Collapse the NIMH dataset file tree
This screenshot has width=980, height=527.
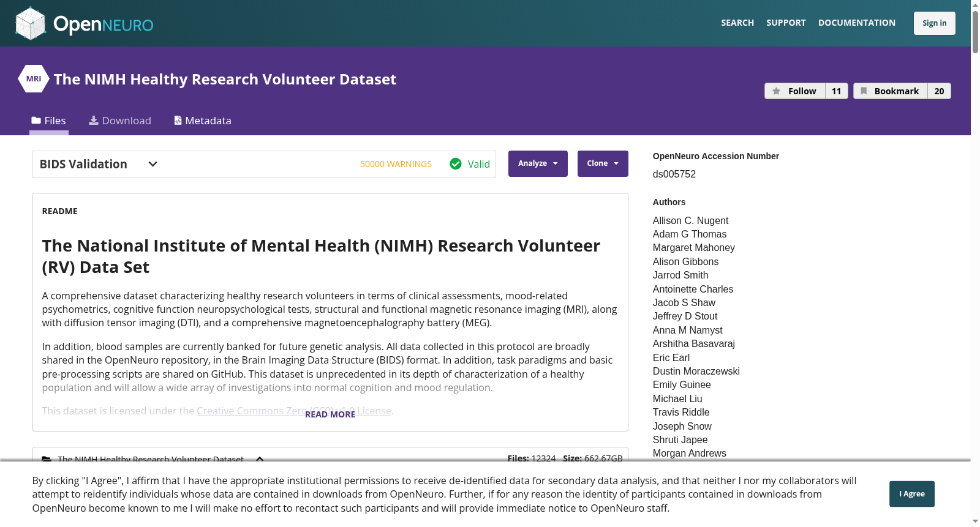point(260,459)
